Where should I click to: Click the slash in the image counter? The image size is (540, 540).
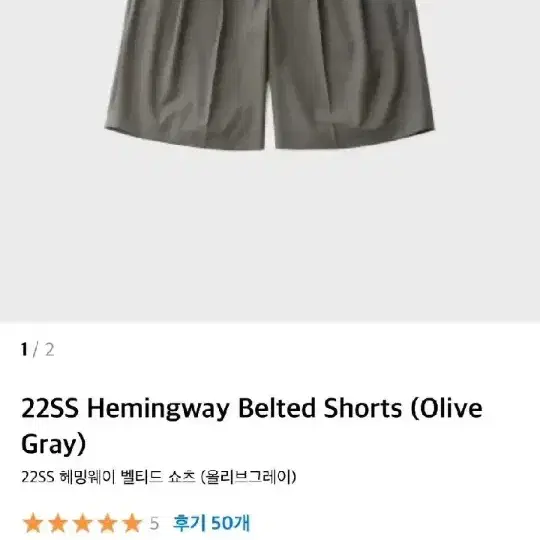pos(36,350)
